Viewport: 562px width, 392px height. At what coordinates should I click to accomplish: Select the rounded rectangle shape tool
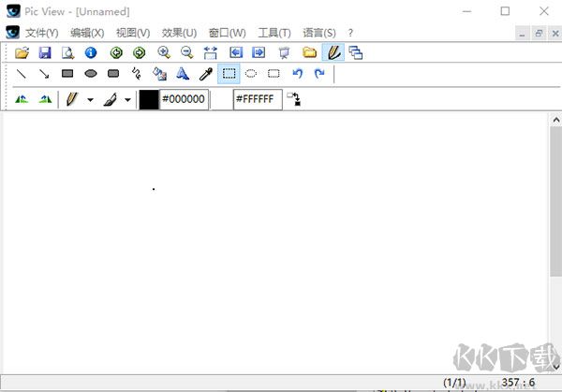[113, 74]
